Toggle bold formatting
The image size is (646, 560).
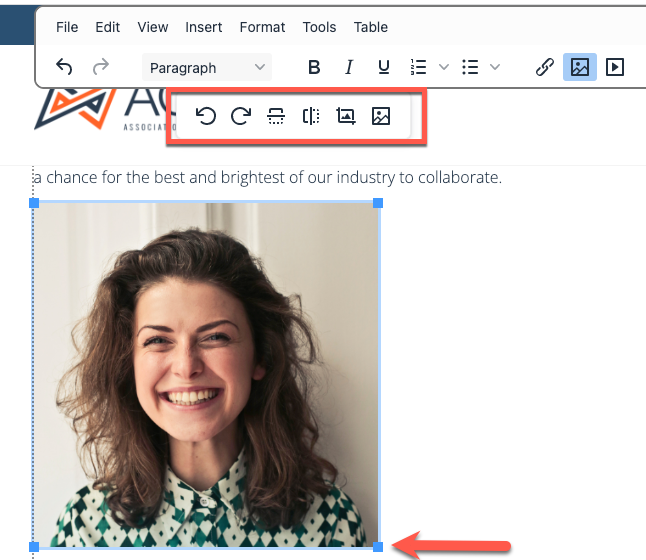pyautogui.click(x=314, y=67)
